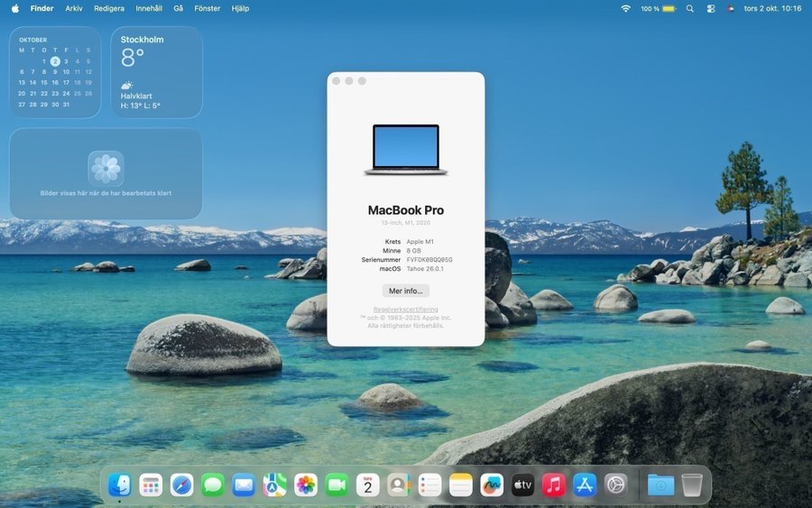Open Spotlight search in the menu bar
This screenshot has height=508, width=812.
[690, 8]
